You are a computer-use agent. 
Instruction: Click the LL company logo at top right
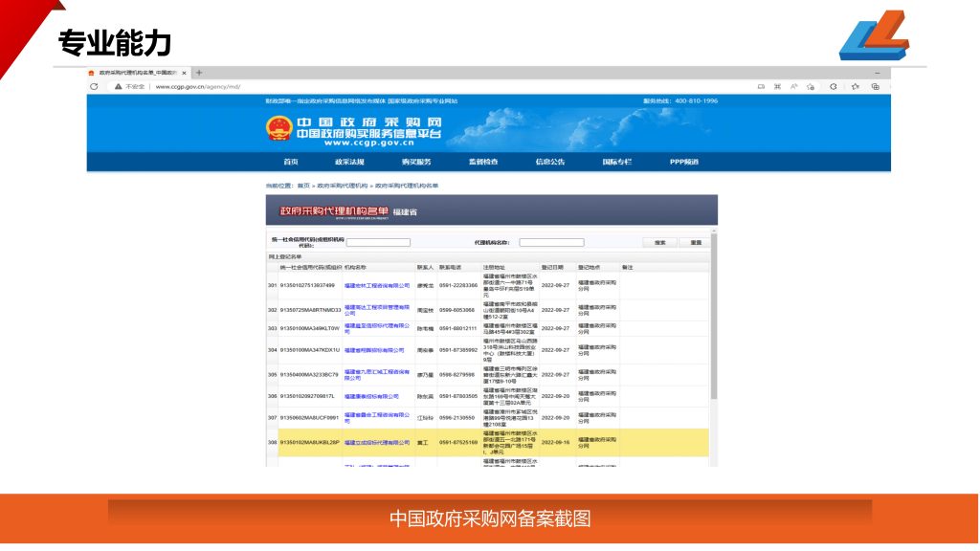point(873,35)
